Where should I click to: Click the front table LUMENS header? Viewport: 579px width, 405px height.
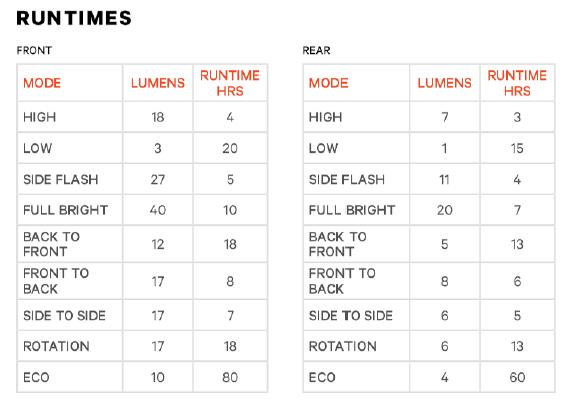pyautogui.click(x=158, y=83)
